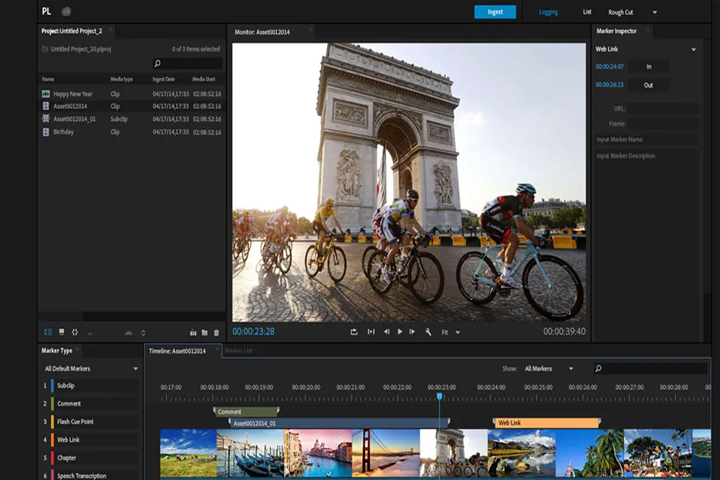The height and width of the screenshot is (480, 720).
Task: Switch to the Marker List tab
Action: pos(239,350)
